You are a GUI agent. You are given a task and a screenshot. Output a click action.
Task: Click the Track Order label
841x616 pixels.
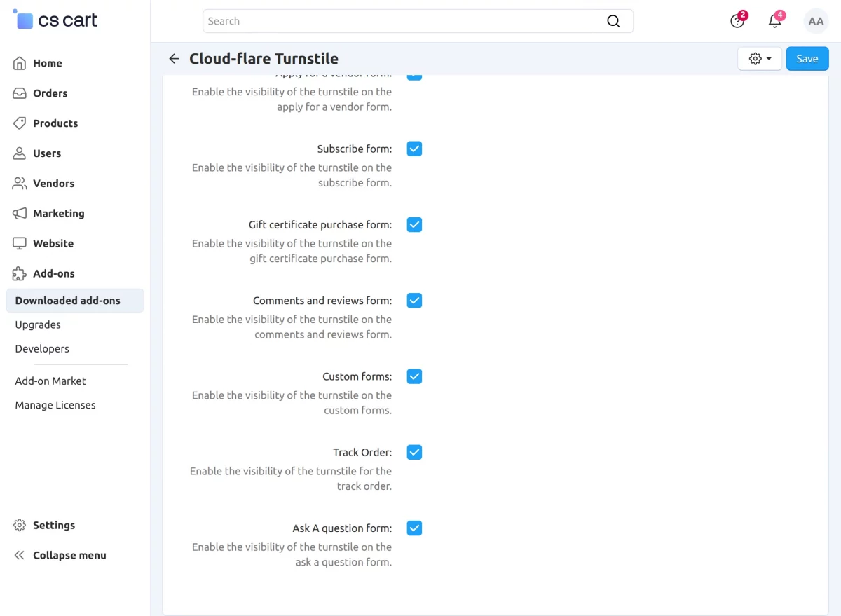point(362,453)
